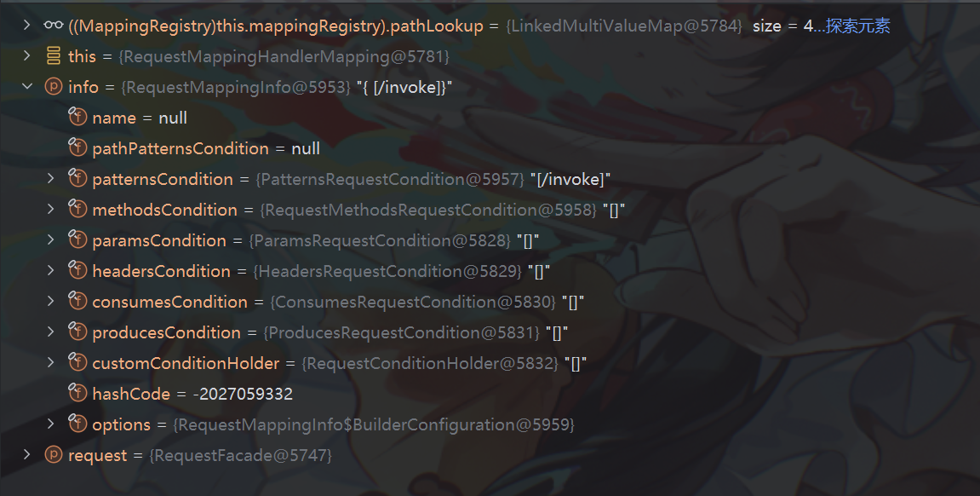
Task: Click the watch glasses icon beside pathLookup
Action: (53, 25)
